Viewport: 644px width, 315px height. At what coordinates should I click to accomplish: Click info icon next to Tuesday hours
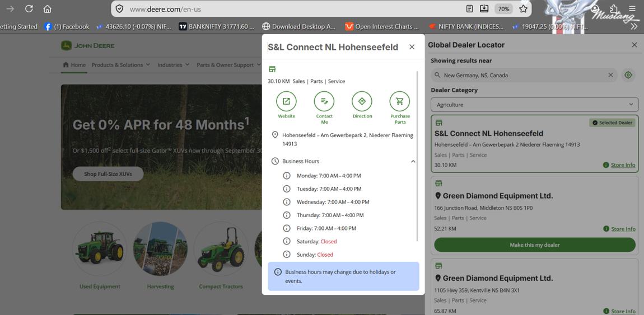(287, 189)
